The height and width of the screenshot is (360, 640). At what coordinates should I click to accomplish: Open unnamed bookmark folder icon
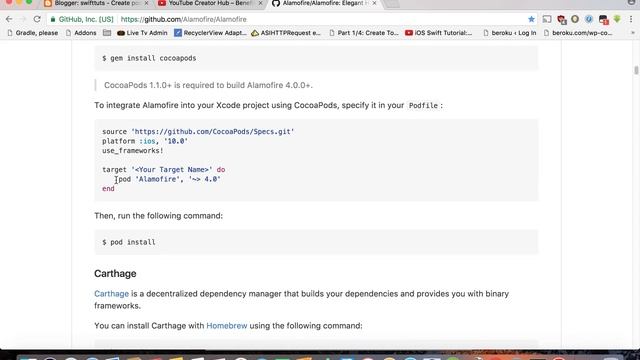107,33
